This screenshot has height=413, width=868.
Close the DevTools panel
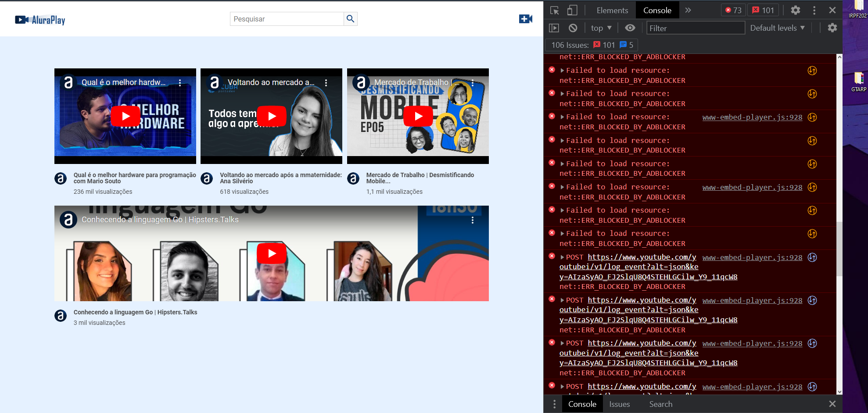(x=832, y=10)
